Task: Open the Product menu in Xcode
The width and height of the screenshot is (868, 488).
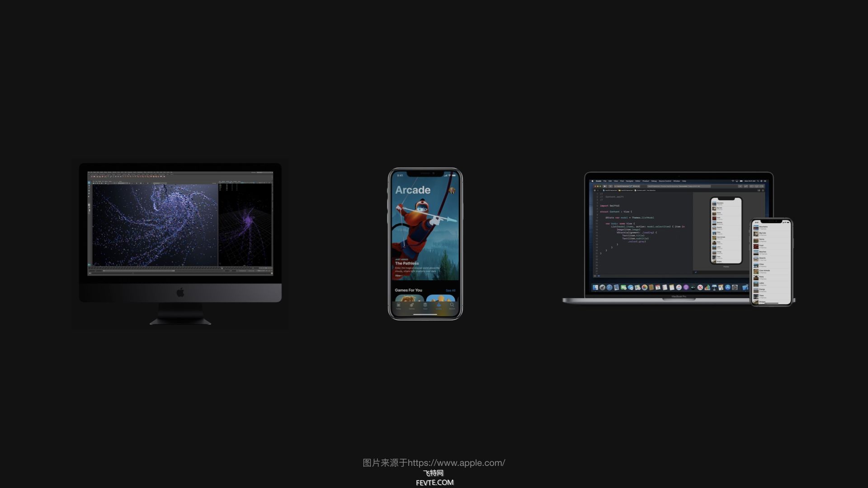Action: 646,181
